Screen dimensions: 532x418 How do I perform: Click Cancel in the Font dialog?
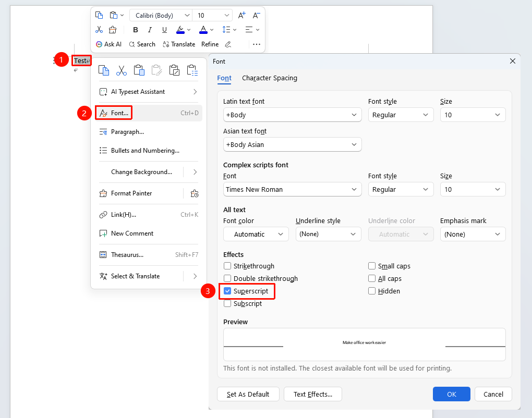click(493, 394)
